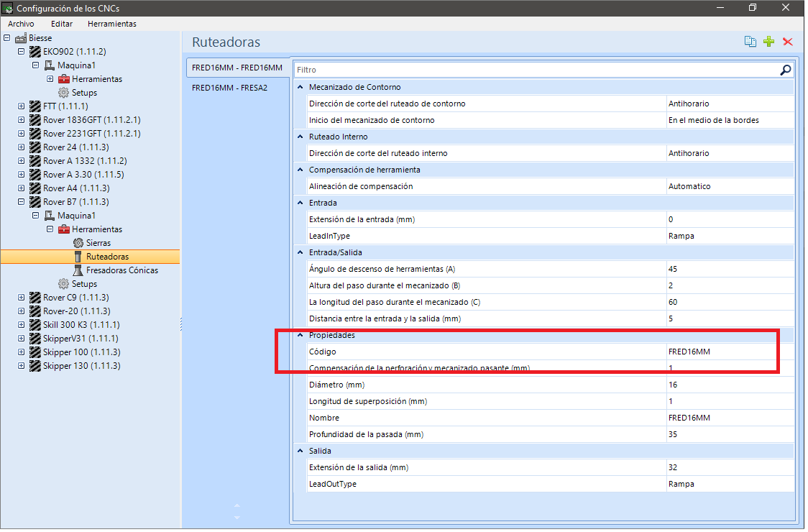Screen dimensions: 808x532
Task: Click the 'En el medio de la bordes' value
Action: pyautogui.click(x=730, y=120)
